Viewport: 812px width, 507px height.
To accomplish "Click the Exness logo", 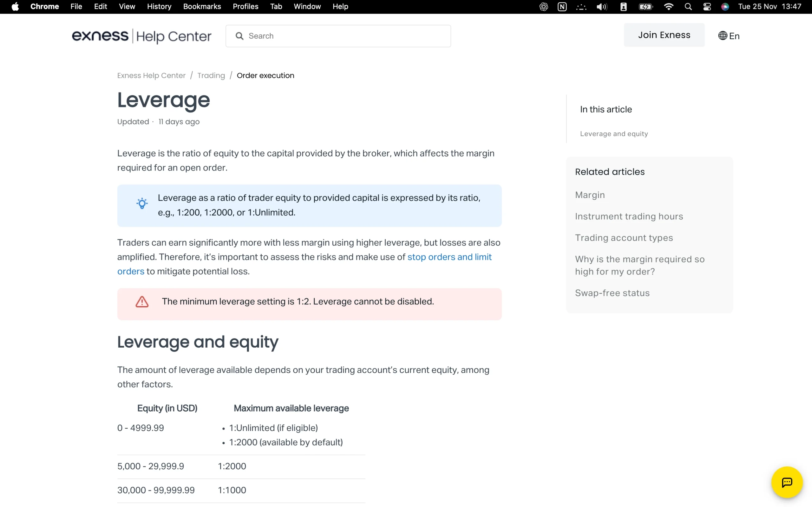I will [x=100, y=35].
